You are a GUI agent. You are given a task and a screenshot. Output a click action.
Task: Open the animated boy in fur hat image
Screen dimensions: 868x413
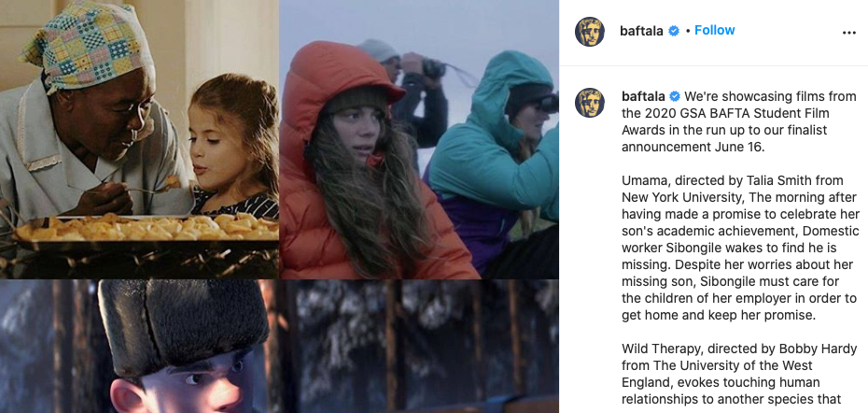[279, 347]
